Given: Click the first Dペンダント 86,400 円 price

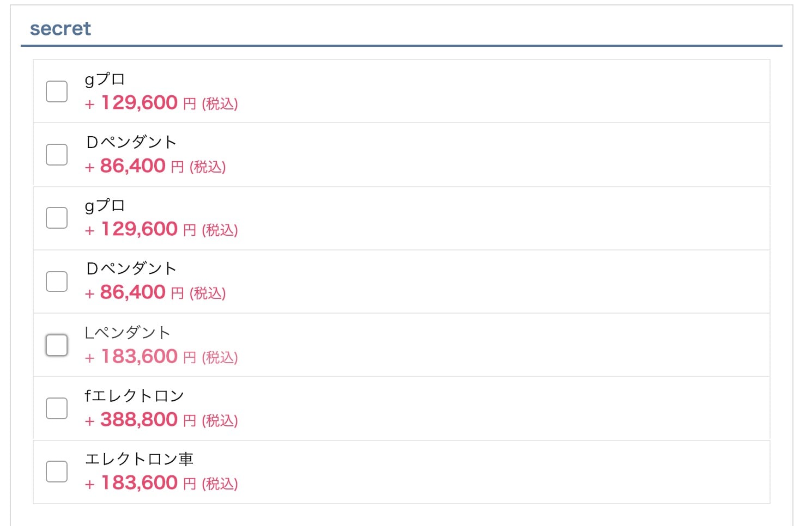Looking at the screenshot, I should [142, 166].
